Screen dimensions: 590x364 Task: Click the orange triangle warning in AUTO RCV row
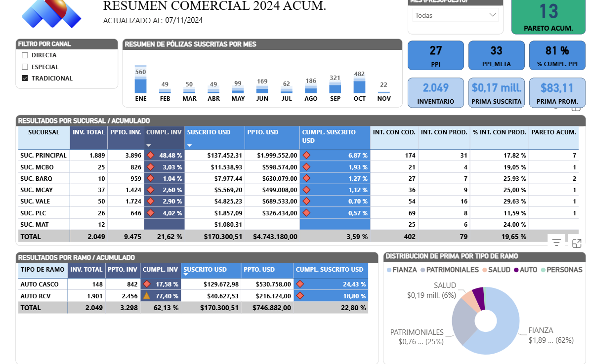click(x=146, y=296)
